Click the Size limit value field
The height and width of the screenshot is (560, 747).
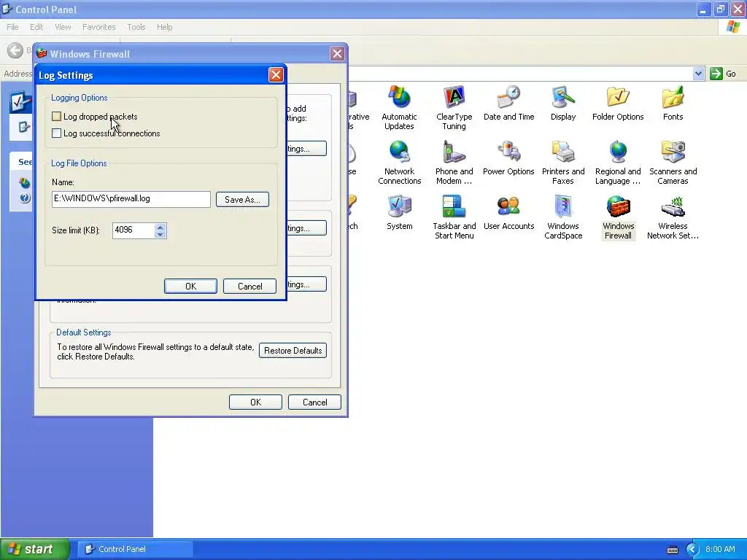point(134,230)
